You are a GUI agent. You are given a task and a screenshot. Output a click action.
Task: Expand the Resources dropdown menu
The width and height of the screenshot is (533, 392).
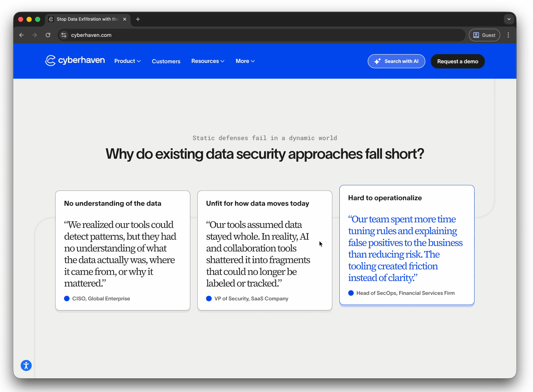tap(208, 61)
